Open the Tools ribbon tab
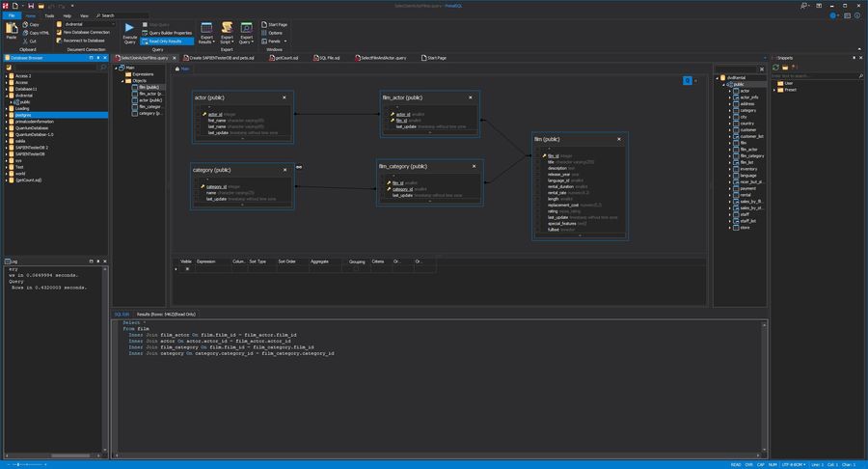Viewport: 868px width, 469px height. tap(48, 16)
